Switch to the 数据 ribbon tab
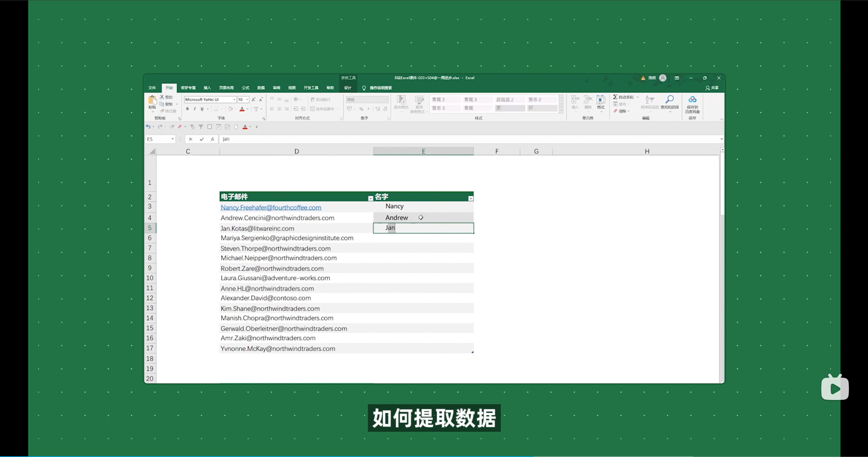 tap(261, 88)
